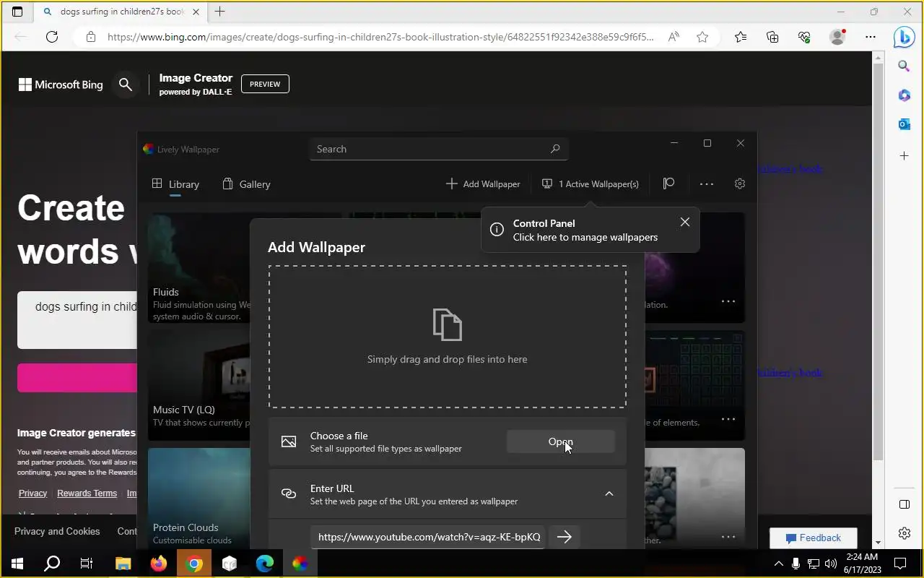Click the pink Create button
The height and width of the screenshot is (578, 924).
coord(77,378)
